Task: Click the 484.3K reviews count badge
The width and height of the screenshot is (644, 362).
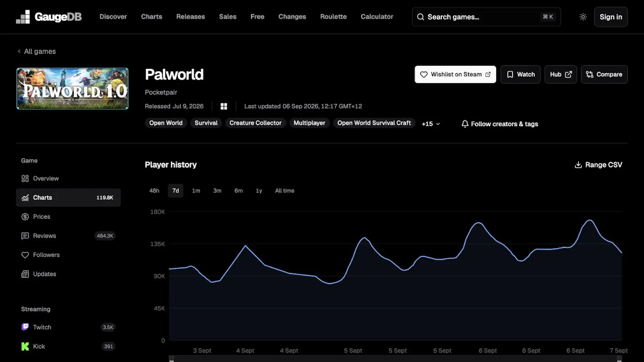Action: pyautogui.click(x=105, y=236)
